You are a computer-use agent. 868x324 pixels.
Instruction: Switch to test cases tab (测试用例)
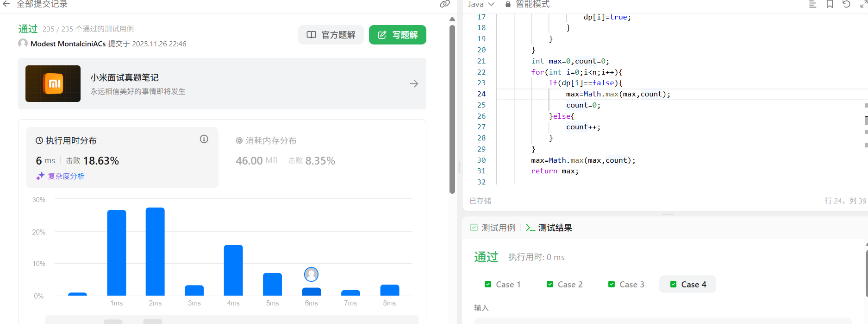493,228
